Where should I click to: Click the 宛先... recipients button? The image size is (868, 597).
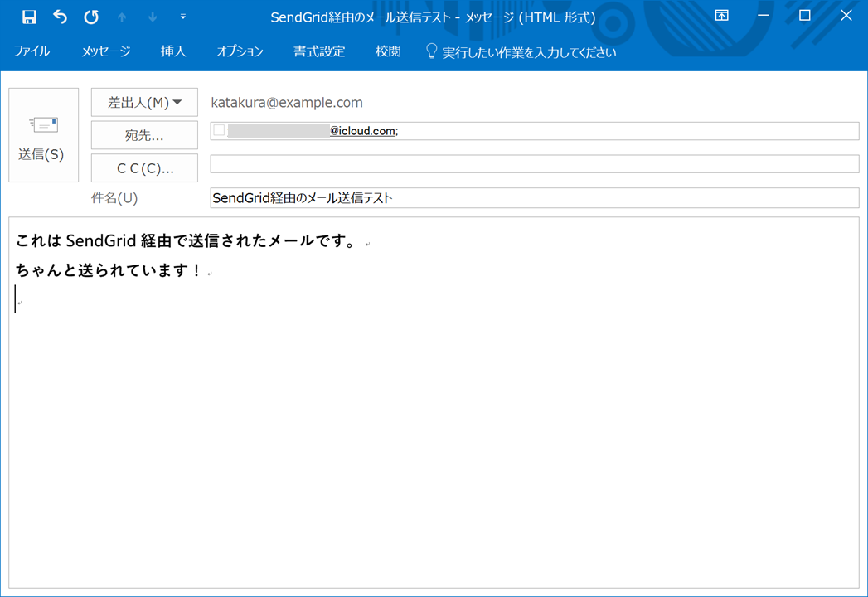144,135
